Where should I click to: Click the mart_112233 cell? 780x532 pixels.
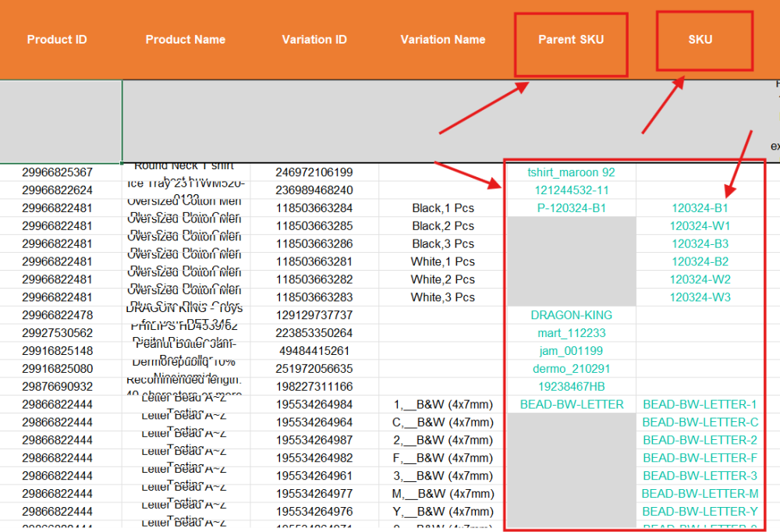[571, 333]
